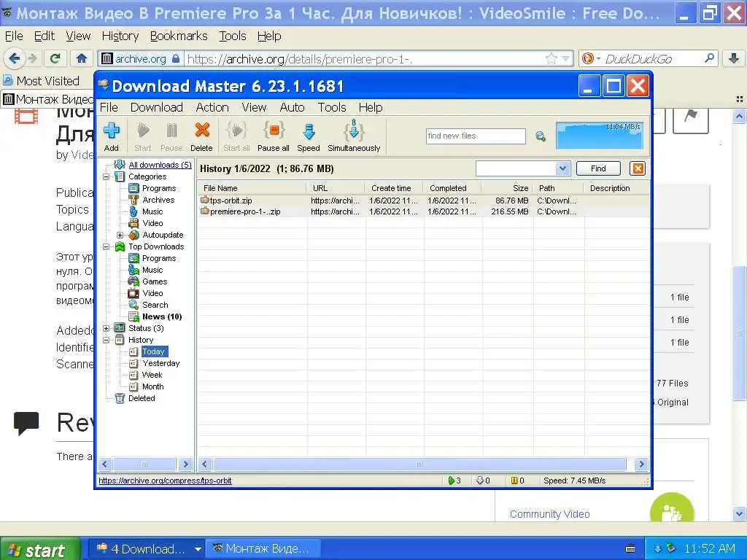Click the Start all toolbar icon
The image size is (747, 560).
[236, 136]
